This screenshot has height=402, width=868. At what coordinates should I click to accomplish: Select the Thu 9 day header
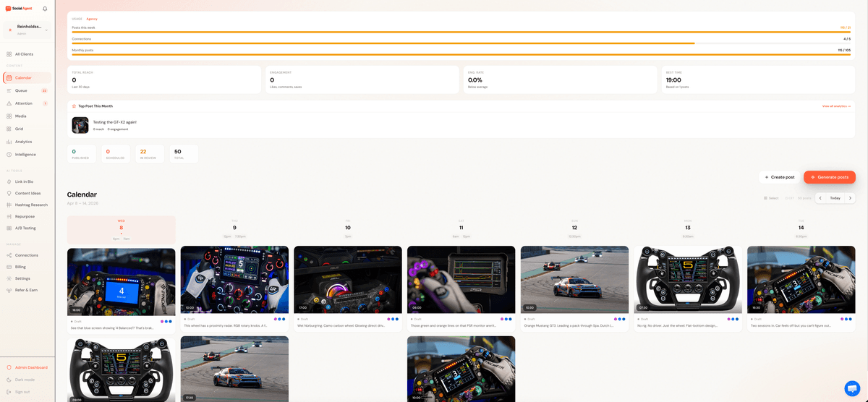234,229
